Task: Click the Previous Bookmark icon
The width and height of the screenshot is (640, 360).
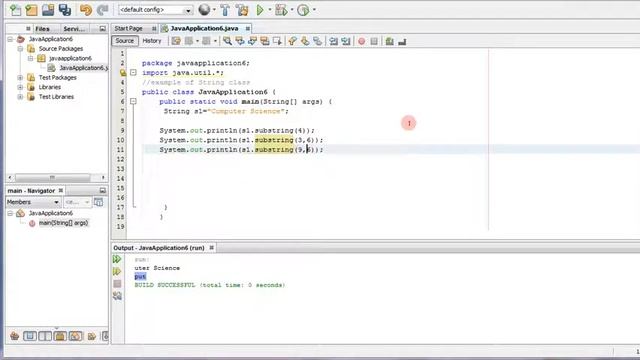Action: (292, 41)
